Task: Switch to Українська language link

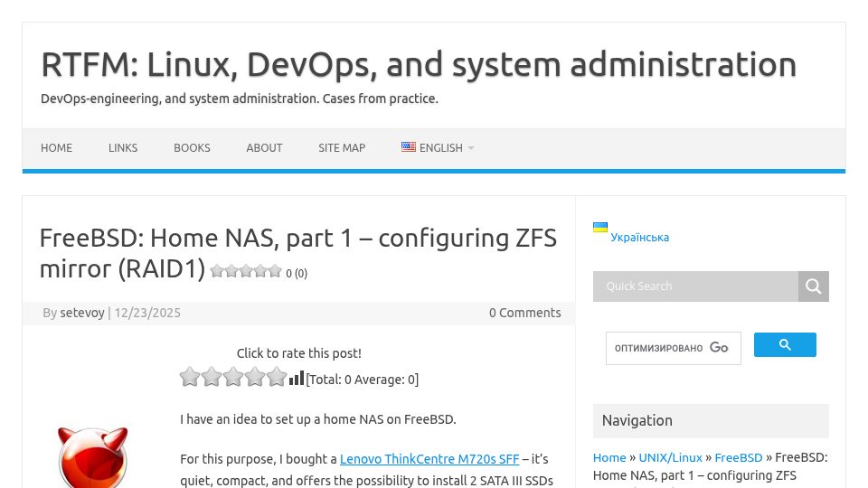Action: [639, 238]
